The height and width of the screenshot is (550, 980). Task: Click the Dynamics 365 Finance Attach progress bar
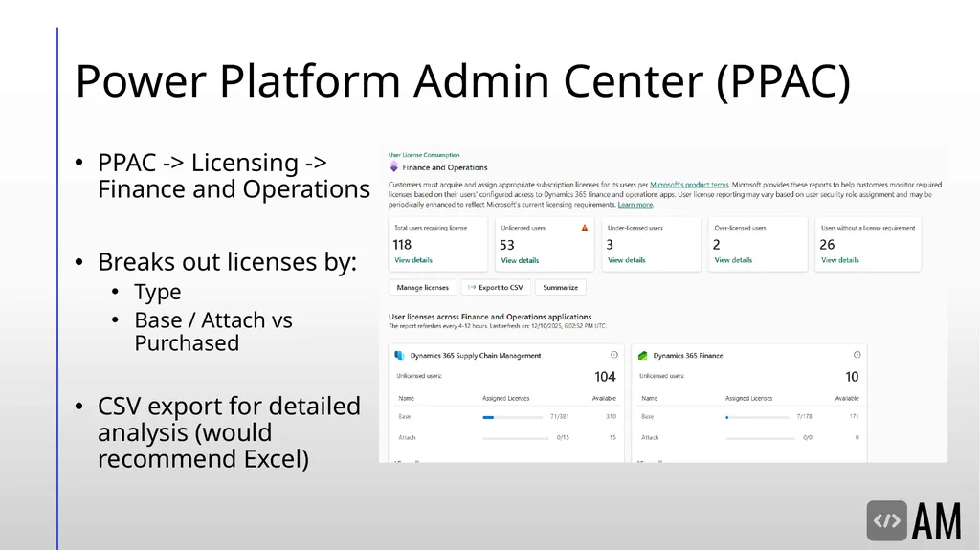coord(759,438)
